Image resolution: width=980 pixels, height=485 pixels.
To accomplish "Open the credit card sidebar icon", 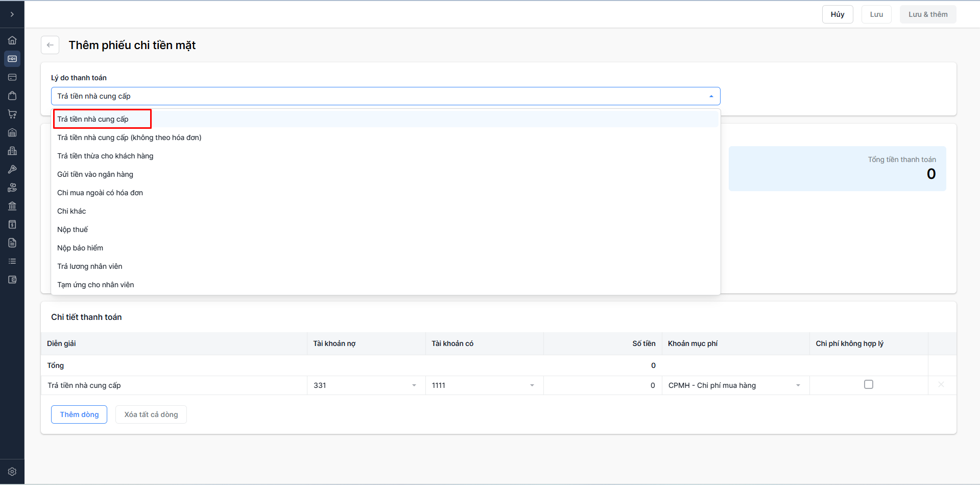I will [12, 77].
